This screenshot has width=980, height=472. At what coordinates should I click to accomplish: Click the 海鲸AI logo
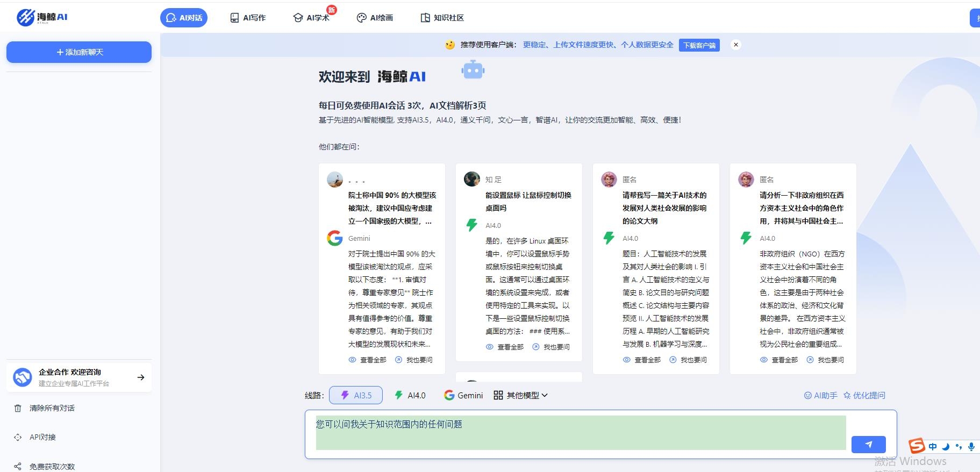42,17
